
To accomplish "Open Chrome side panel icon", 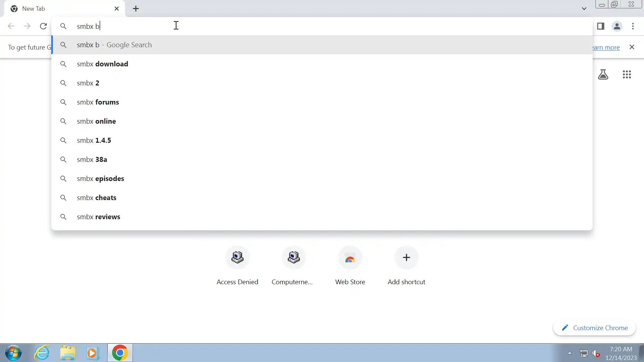I will [x=600, y=26].
